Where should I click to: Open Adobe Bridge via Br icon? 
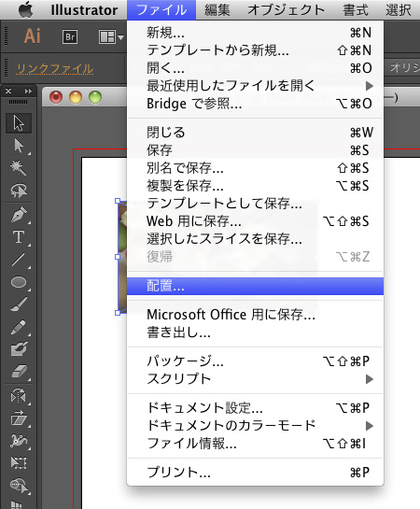70,36
